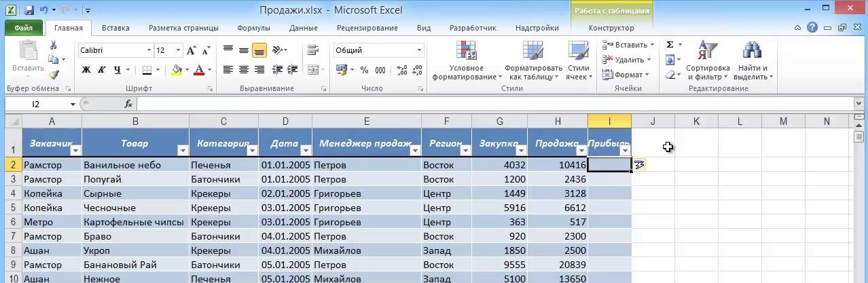Screen dimensions: 868x283
Task: Select the Format Painter brush icon
Action: pos(54,75)
